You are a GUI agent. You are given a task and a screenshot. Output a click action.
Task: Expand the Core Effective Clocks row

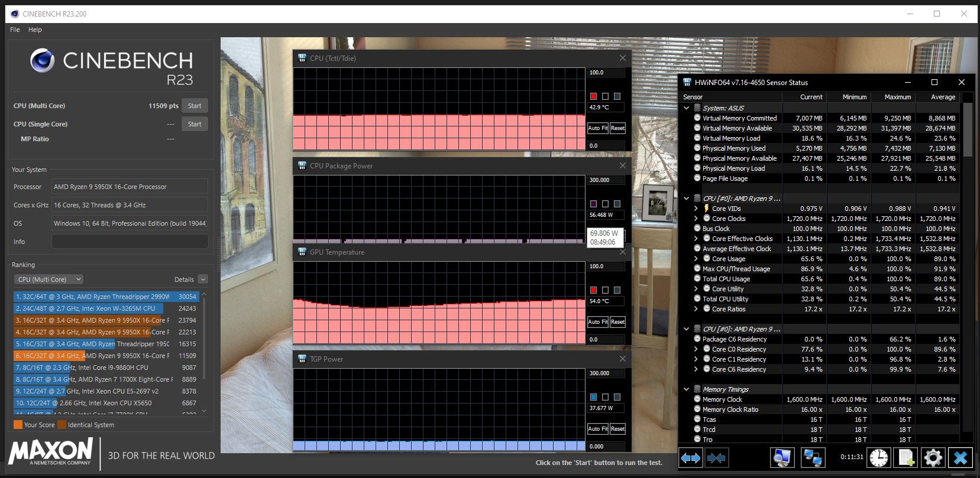click(x=696, y=238)
